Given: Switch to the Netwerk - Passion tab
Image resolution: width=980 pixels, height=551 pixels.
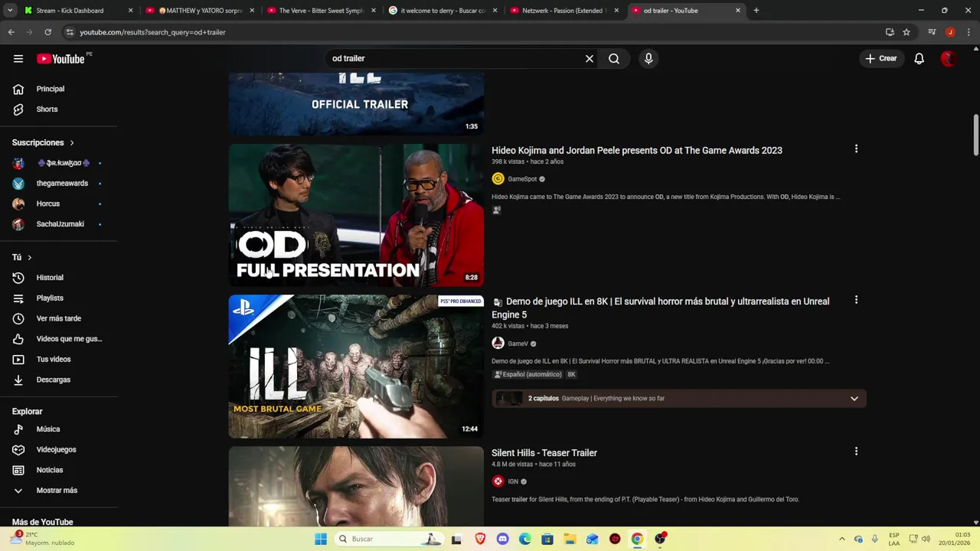Looking at the screenshot, I should (x=563, y=11).
